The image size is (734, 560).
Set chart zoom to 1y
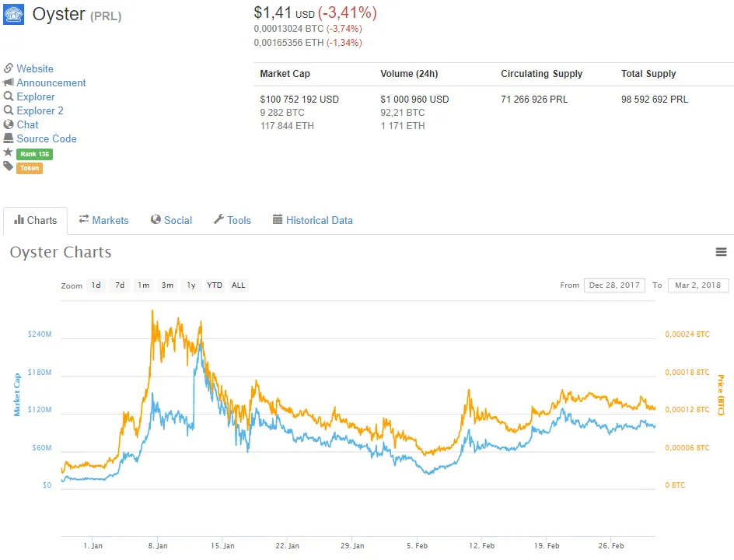[191, 285]
